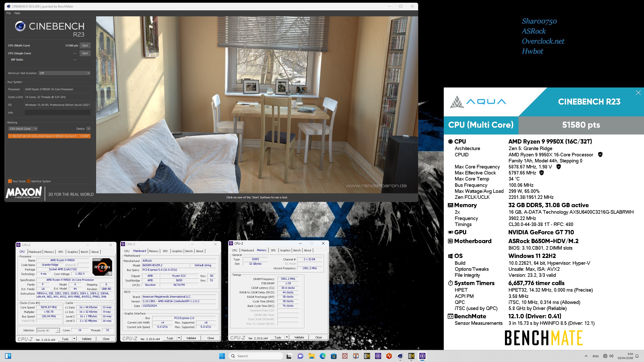Viewport: 644px width, 362px height.
Task: Open Microsoft Store from the taskbar
Action: pyautogui.click(x=334, y=356)
